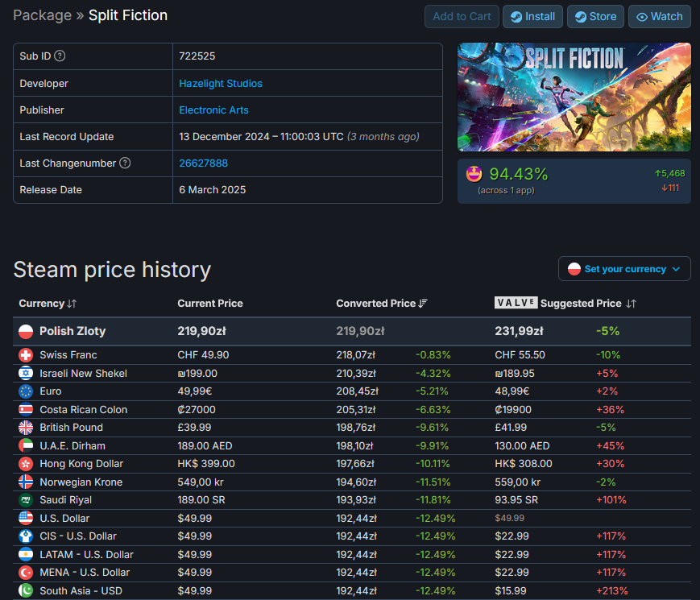The width and height of the screenshot is (700, 600).
Task: Open the Set your currency dropdown
Action: click(x=624, y=269)
